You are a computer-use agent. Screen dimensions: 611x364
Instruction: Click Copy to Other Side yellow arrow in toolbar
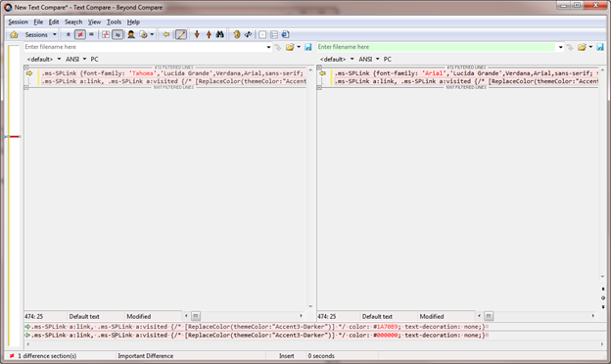(x=166, y=34)
